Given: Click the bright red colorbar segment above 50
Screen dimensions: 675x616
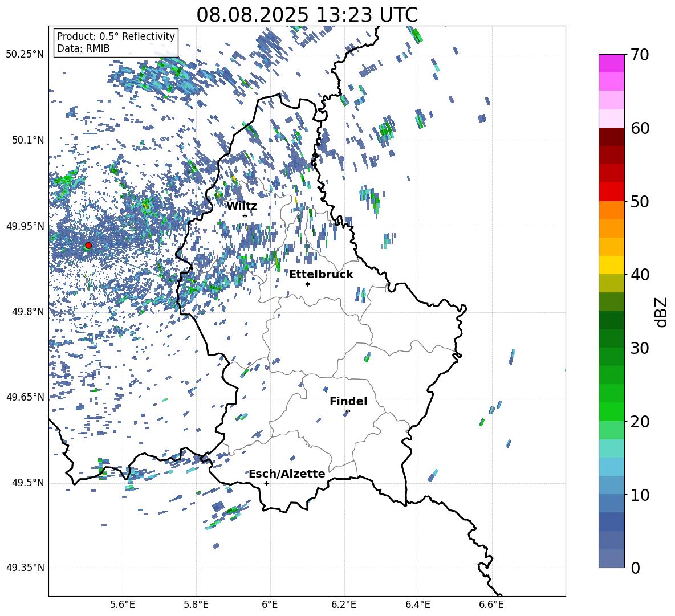Looking at the screenshot, I should point(611,192).
